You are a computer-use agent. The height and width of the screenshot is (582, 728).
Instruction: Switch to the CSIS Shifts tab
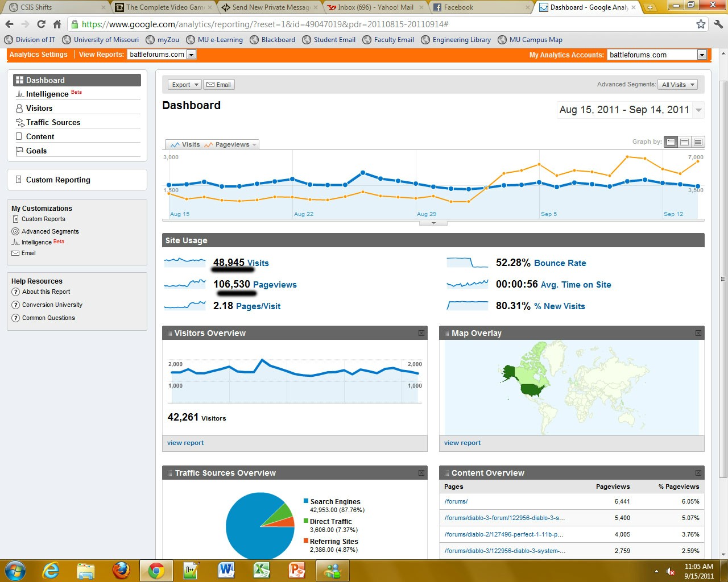pos(57,7)
